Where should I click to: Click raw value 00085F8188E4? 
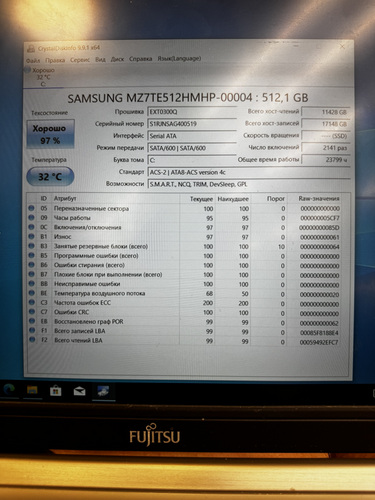click(319, 333)
